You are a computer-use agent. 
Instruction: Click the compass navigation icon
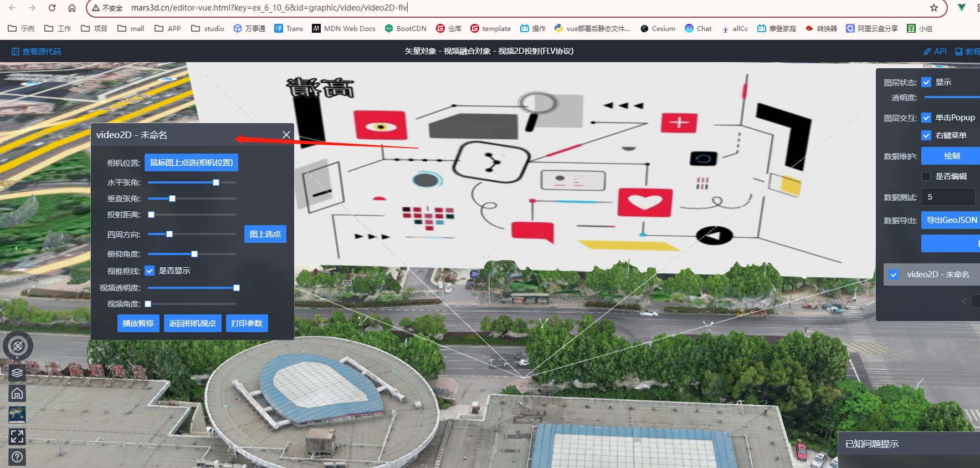click(18, 346)
